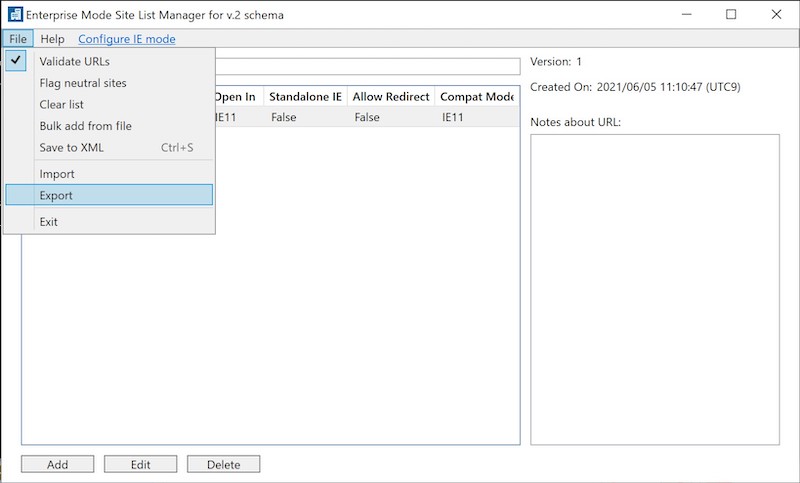This screenshot has height=483, width=800.
Task: Maximize the Site List Manager window
Action: tap(731, 14)
